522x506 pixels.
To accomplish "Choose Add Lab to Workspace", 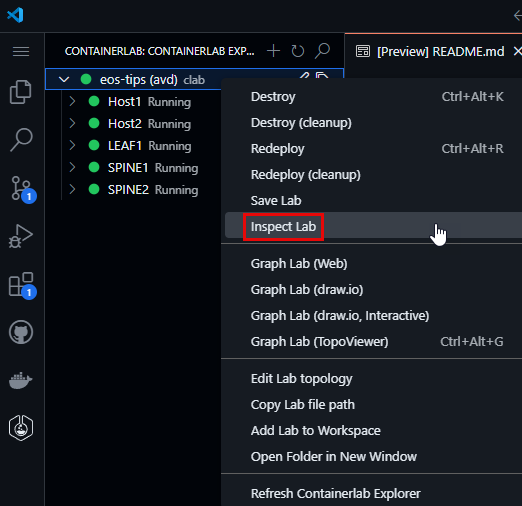I will point(373,431).
